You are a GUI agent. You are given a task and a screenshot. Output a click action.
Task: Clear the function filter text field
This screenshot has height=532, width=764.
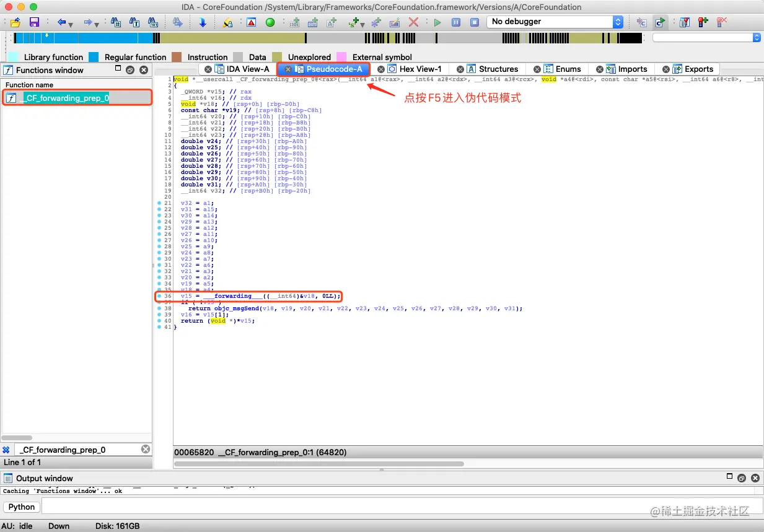146,449
